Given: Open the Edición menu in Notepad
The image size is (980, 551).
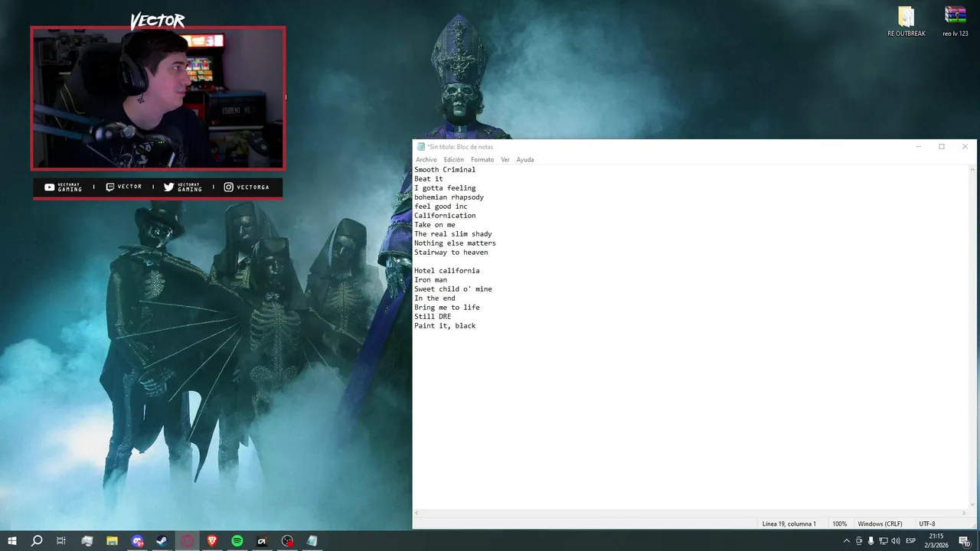Looking at the screenshot, I should click(454, 160).
